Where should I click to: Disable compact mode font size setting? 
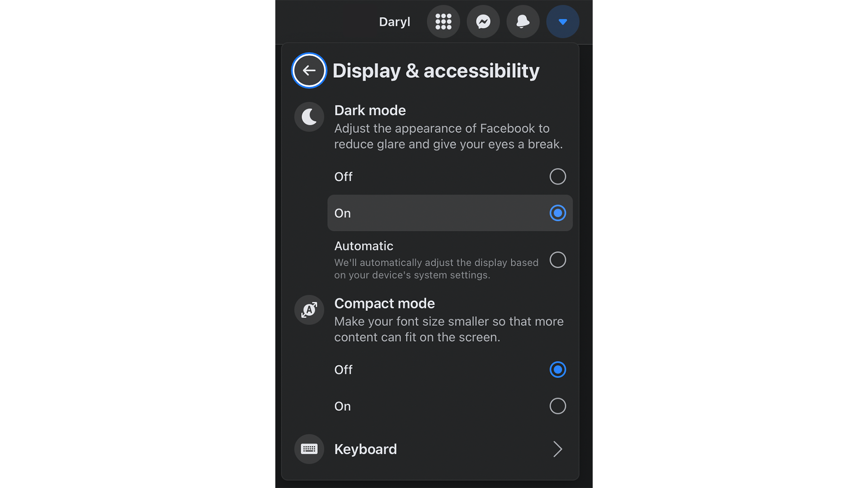(x=557, y=370)
